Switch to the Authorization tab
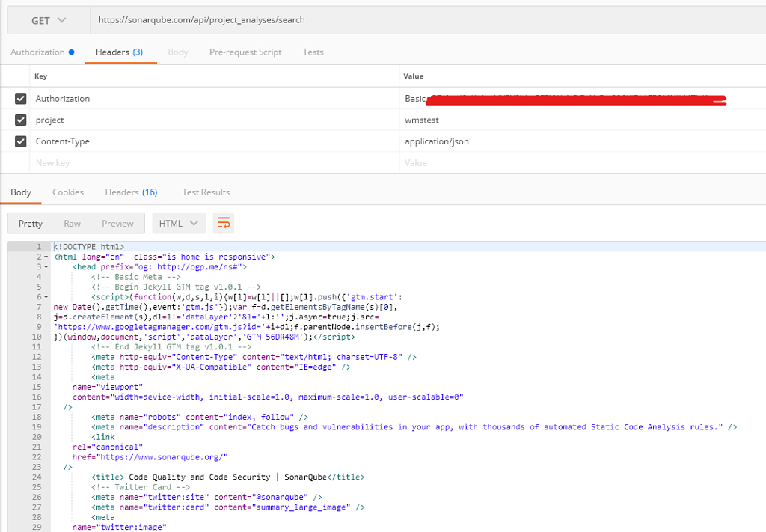 tap(37, 52)
